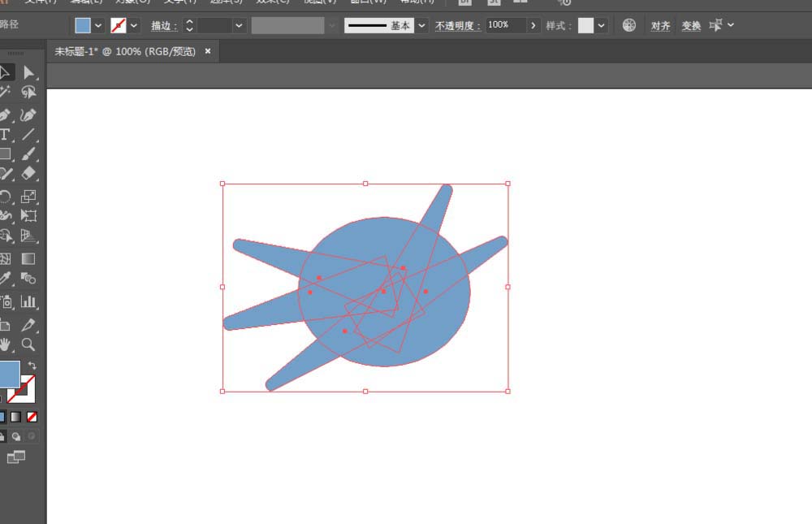The height and width of the screenshot is (524, 812).
Task: Select the Lasso tool
Action: click(28, 93)
